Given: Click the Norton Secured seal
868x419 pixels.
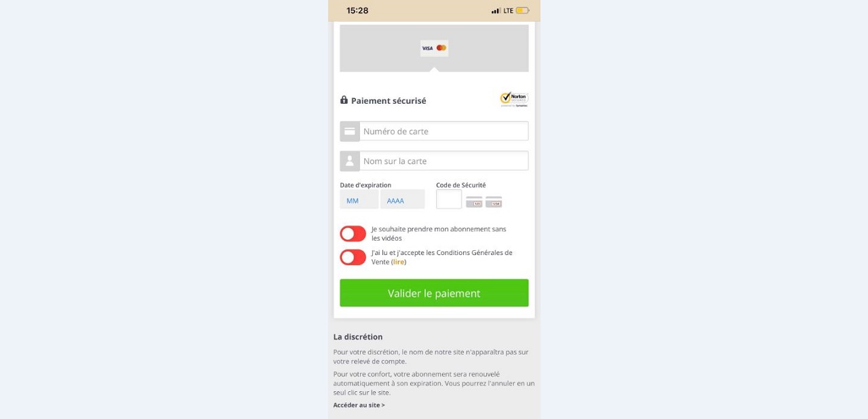Looking at the screenshot, I should [514, 100].
